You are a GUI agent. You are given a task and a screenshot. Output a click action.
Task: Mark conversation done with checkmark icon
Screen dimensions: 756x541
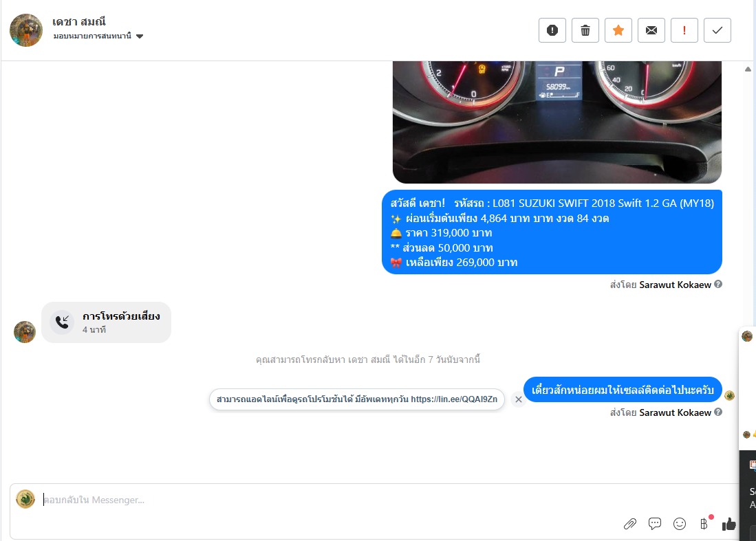[717, 30]
